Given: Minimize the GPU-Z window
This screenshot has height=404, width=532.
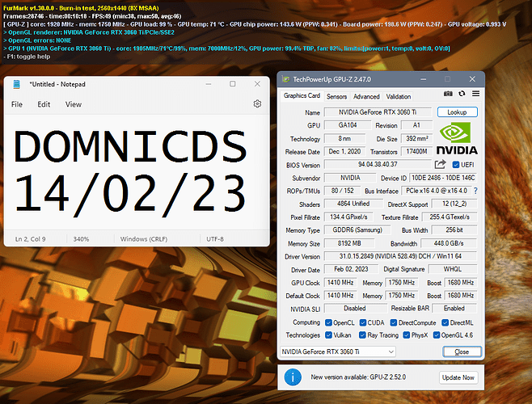Looking at the screenshot, I should (x=423, y=79).
